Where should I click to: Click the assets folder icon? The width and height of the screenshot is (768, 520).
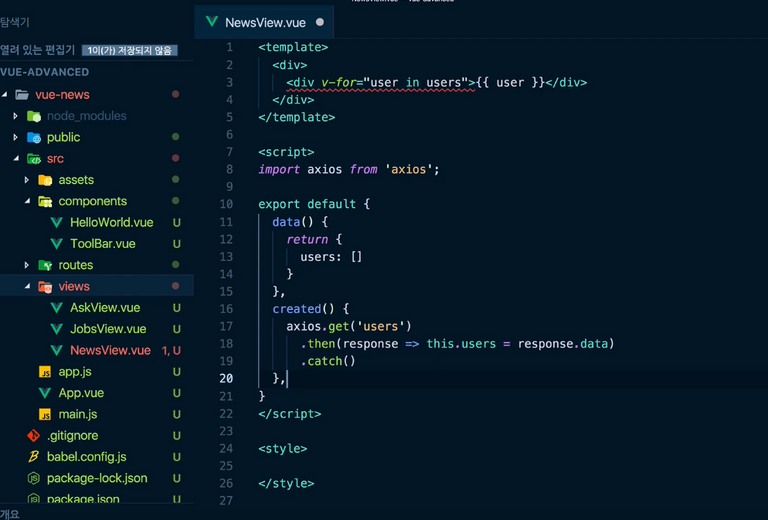point(45,180)
